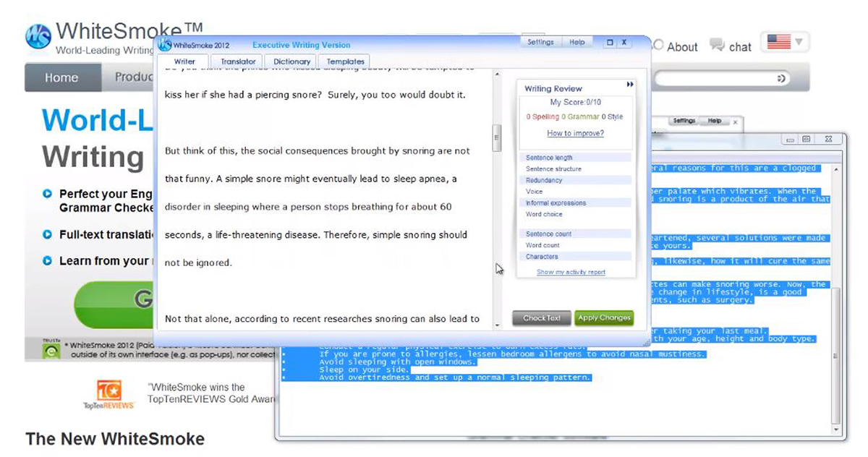The height and width of the screenshot is (457, 868).
Task: Switch to the Translator tab
Action: point(238,61)
